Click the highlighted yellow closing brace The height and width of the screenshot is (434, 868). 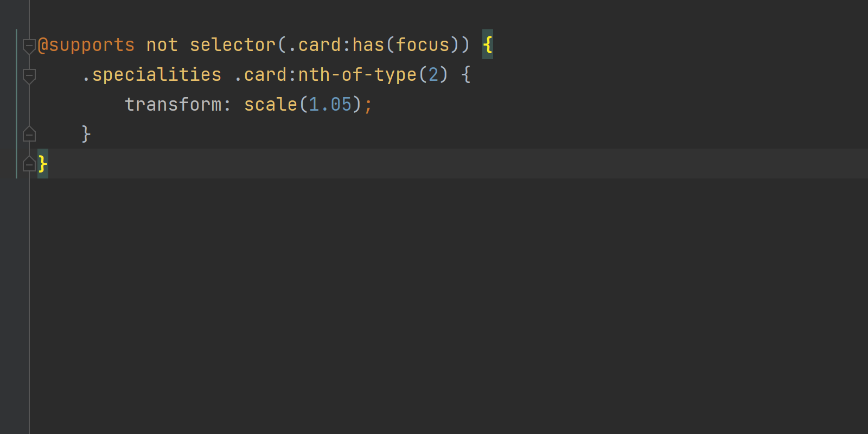coord(43,163)
